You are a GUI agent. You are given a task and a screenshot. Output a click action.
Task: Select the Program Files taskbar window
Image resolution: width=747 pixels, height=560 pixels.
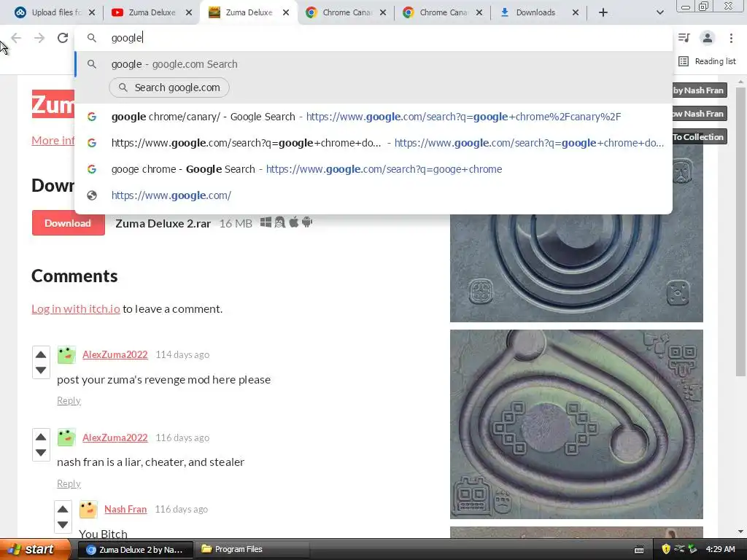pos(252,550)
